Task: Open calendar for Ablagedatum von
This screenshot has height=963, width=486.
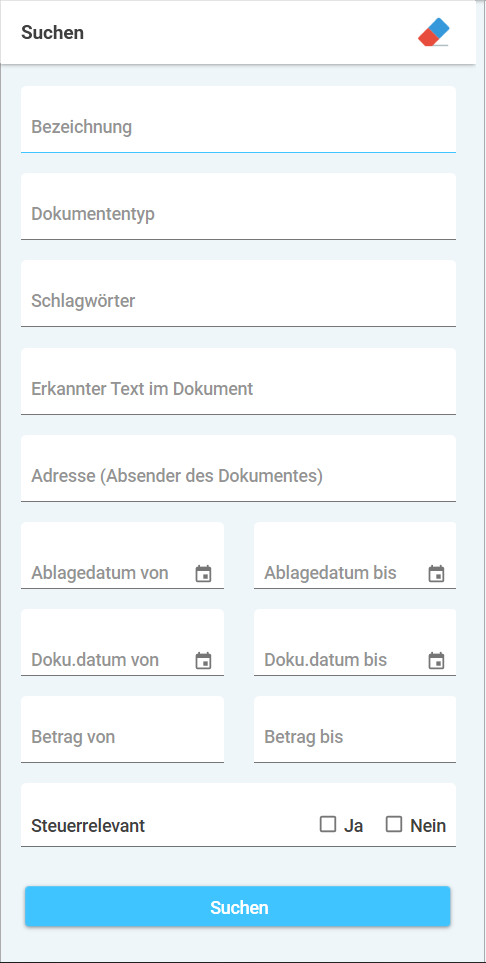Action: pyautogui.click(x=203, y=574)
